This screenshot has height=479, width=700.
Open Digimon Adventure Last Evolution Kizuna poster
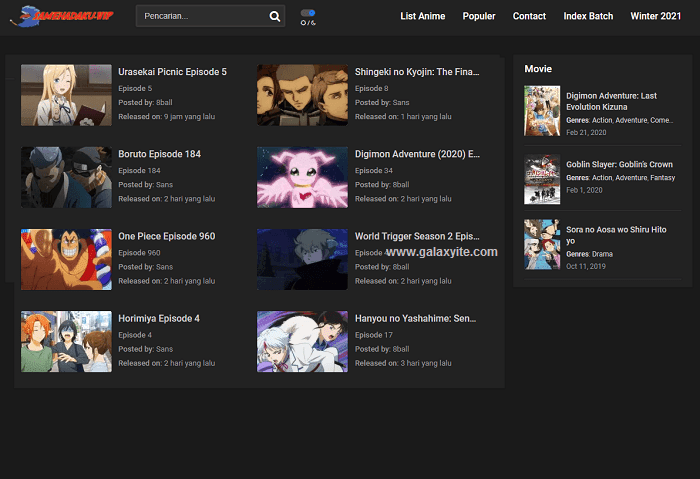pyautogui.click(x=542, y=111)
